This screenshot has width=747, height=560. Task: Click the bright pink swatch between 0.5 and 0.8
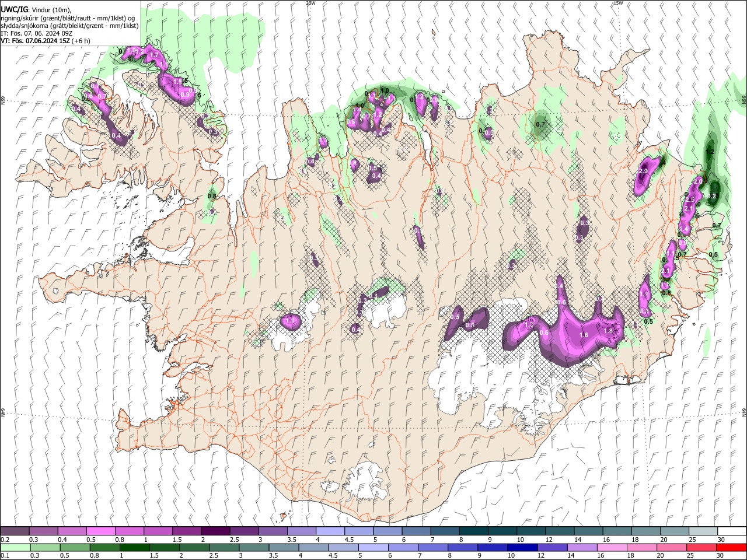pos(101,531)
